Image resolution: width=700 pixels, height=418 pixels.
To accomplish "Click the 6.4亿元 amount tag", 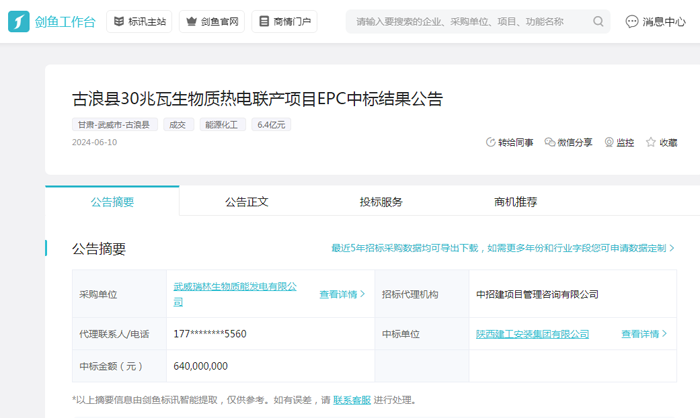I will [271, 125].
